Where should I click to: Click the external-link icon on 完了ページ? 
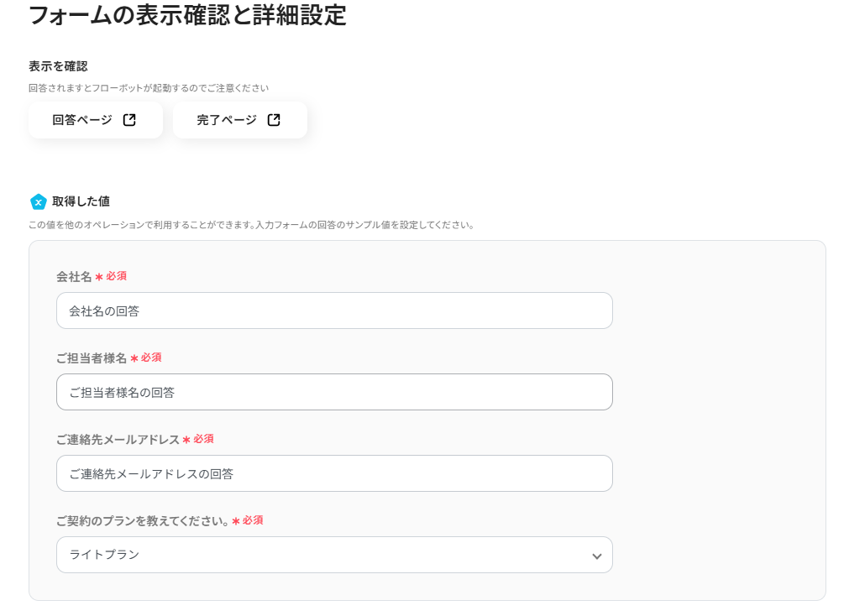coord(274,120)
